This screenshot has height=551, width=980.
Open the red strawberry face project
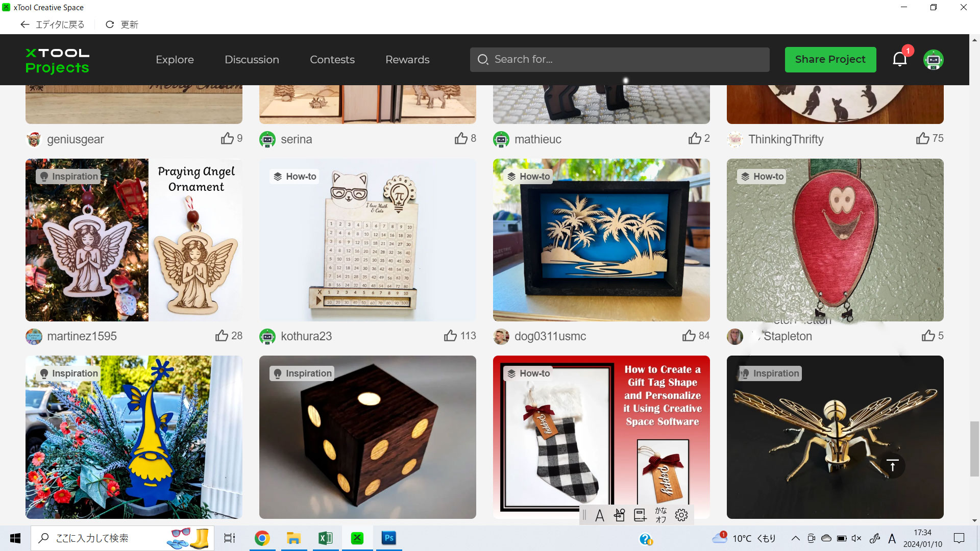(x=835, y=240)
